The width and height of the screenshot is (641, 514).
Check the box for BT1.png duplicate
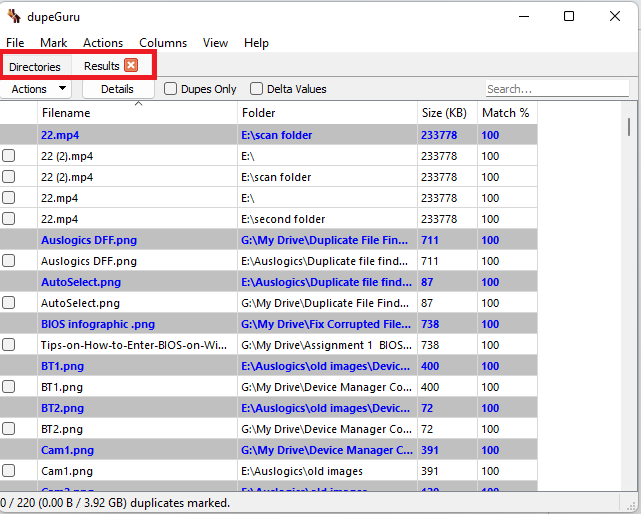(x=9, y=387)
